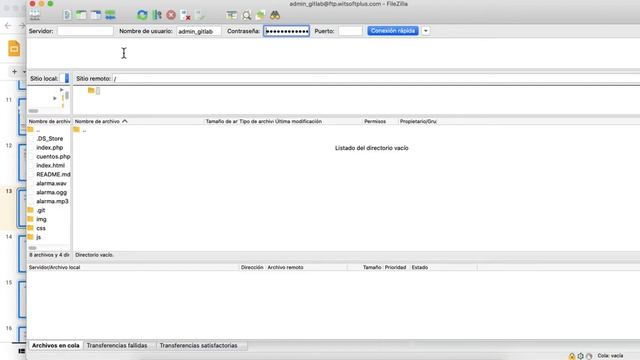This screenshot has width=640, height=360.
Task: Focus the Puerto input field
Action: tap(350, 31)
